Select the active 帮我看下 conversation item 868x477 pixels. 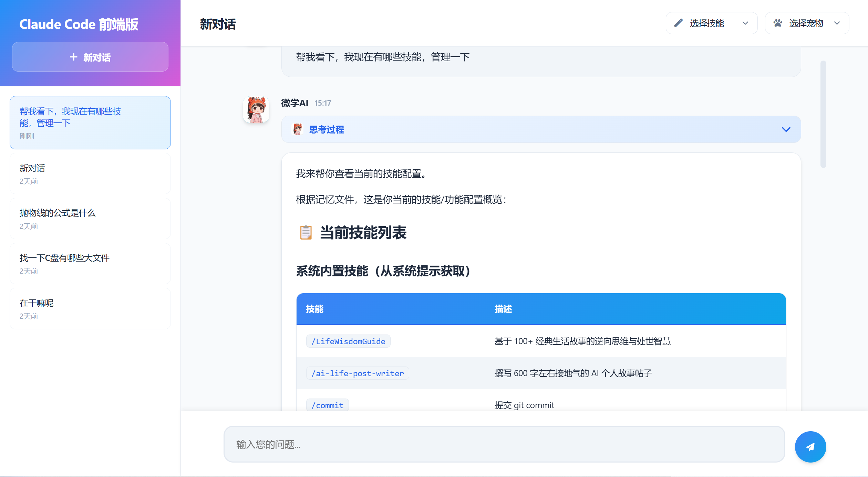[x=90, y=123]
